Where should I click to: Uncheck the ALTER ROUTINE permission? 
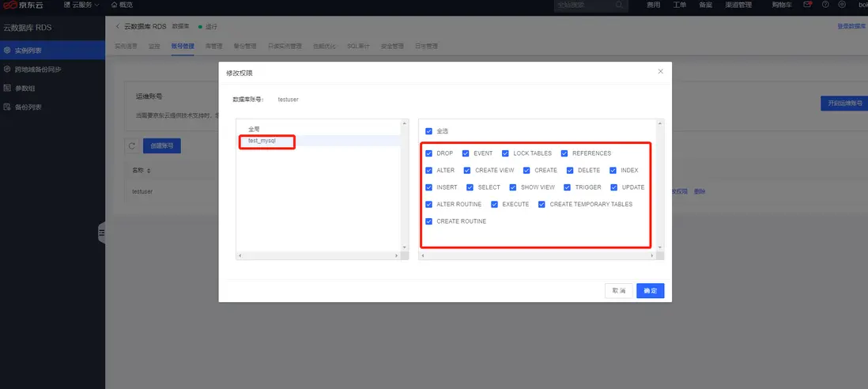[428, 204]
